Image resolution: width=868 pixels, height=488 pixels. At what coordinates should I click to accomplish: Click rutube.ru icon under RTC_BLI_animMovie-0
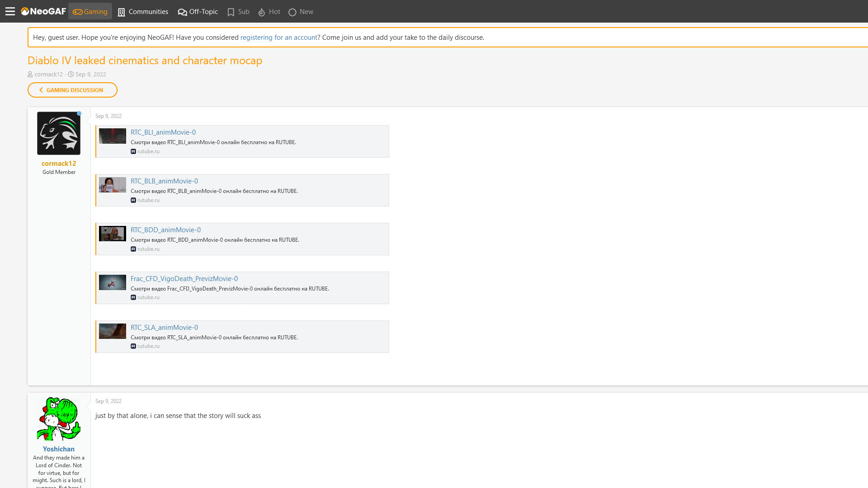[x=133, y=151]
